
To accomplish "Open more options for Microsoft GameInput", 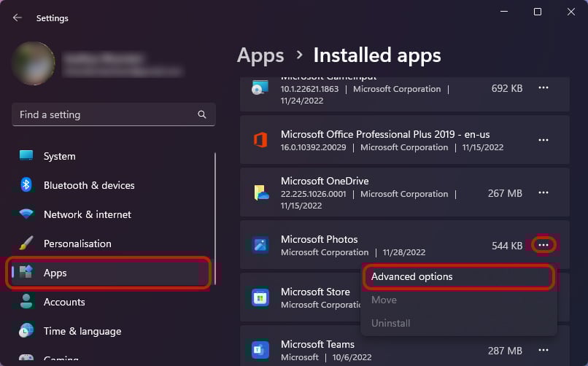I will coord(543,87).
